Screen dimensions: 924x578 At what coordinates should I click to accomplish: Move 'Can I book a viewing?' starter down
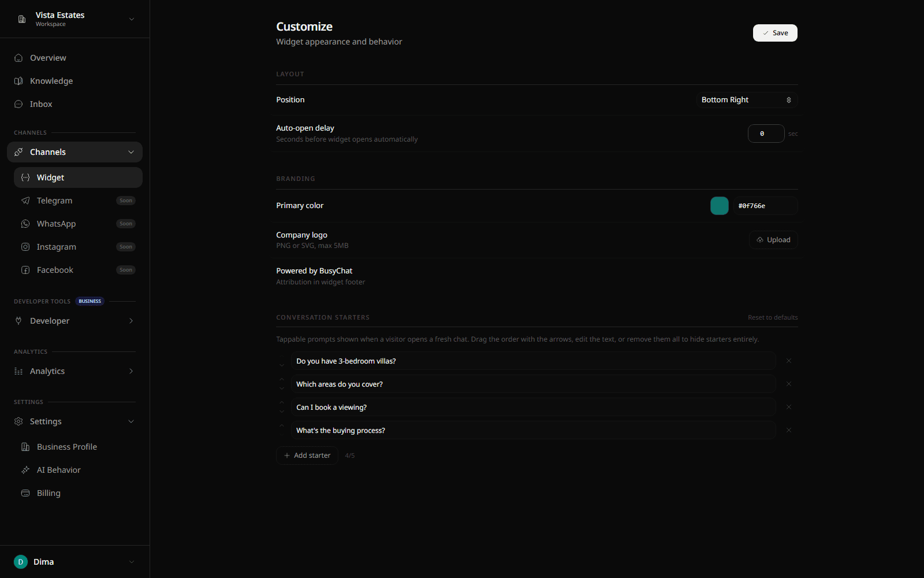pos(282,412)
